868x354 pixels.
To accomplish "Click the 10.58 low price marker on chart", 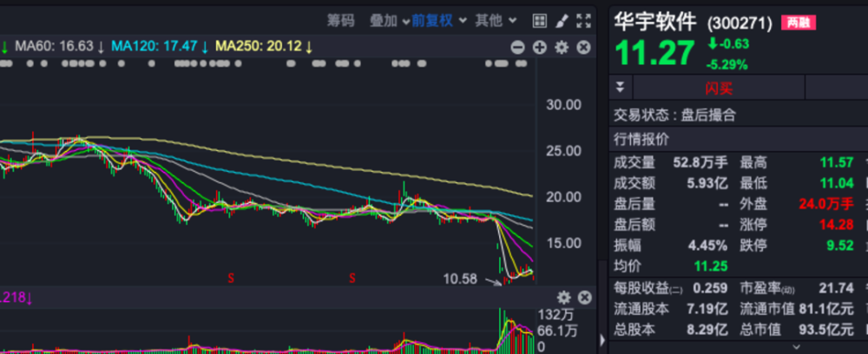I will [460, 279].
